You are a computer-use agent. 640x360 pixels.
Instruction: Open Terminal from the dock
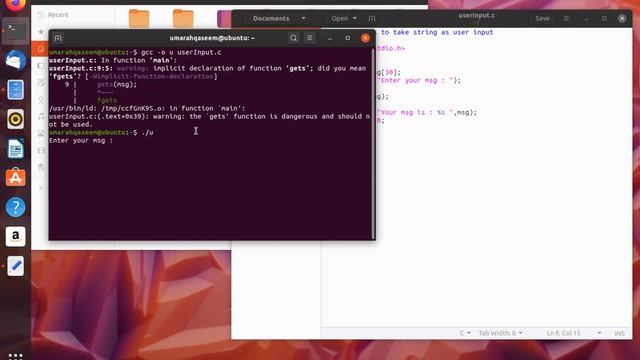[x=16, y=31]
